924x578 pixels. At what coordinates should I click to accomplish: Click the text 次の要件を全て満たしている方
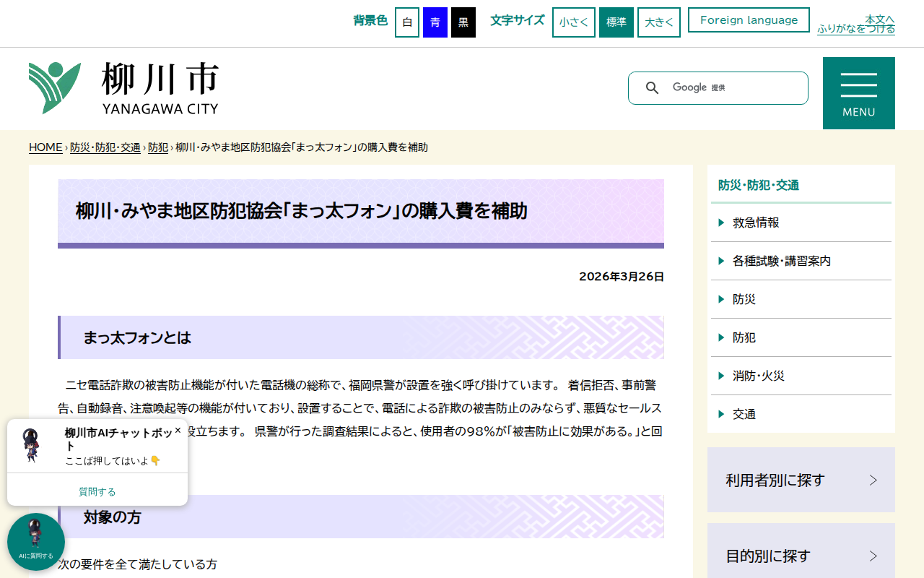tap(137, 564)
